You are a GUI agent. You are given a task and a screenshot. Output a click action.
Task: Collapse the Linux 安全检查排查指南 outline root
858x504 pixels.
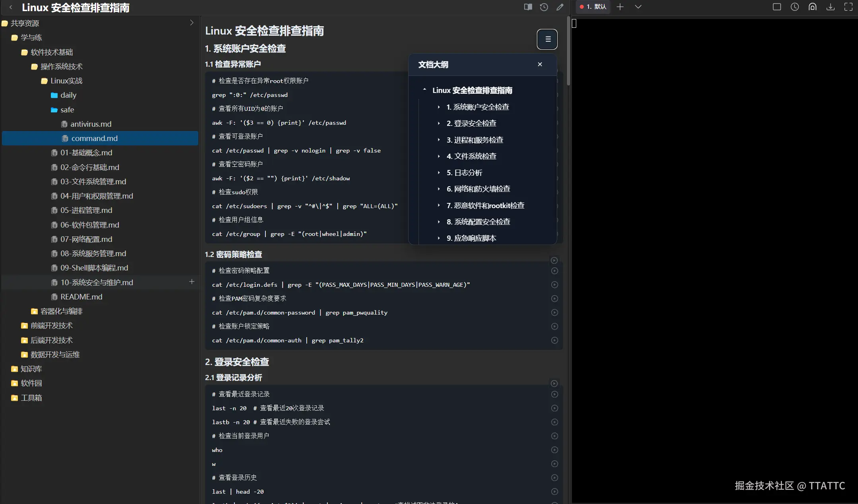click(424, 90)
